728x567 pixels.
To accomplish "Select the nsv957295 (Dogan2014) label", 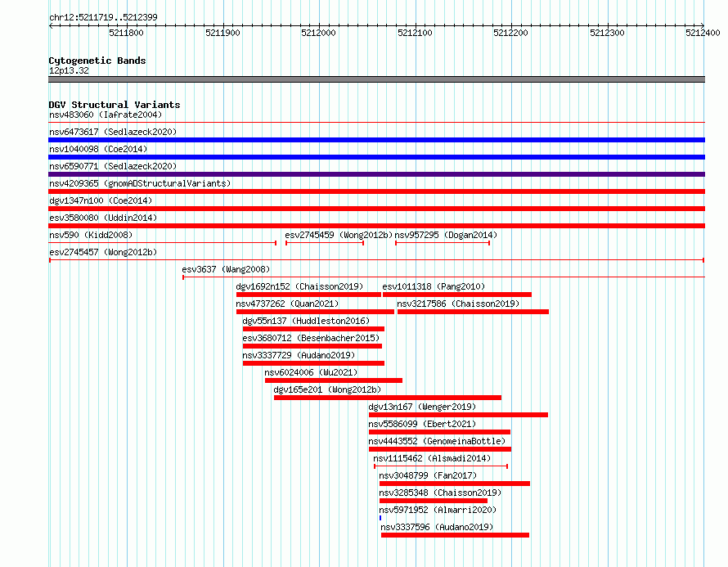I will pyautogui.click(x=446, y=235).
